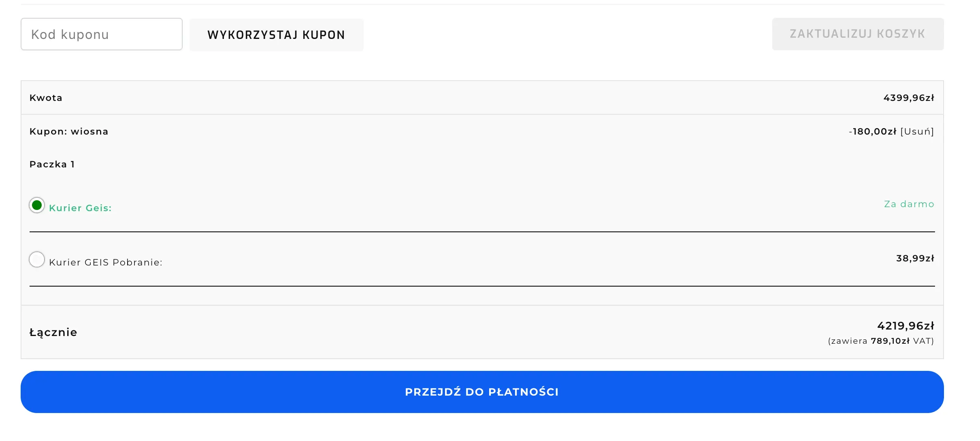This screenshot has height=441, width=980.
Task: Click the 38,99zł shipping price
Action: (915, 259)
